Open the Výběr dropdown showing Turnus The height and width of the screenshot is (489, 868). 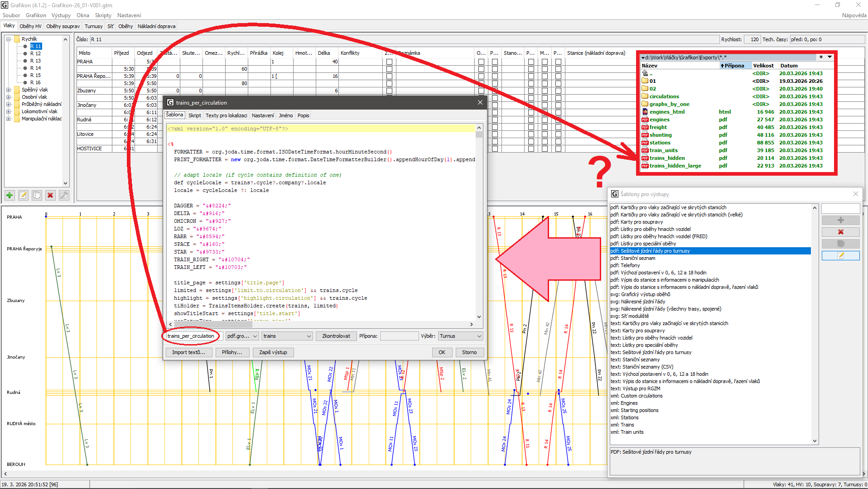[x=460, y=336]
